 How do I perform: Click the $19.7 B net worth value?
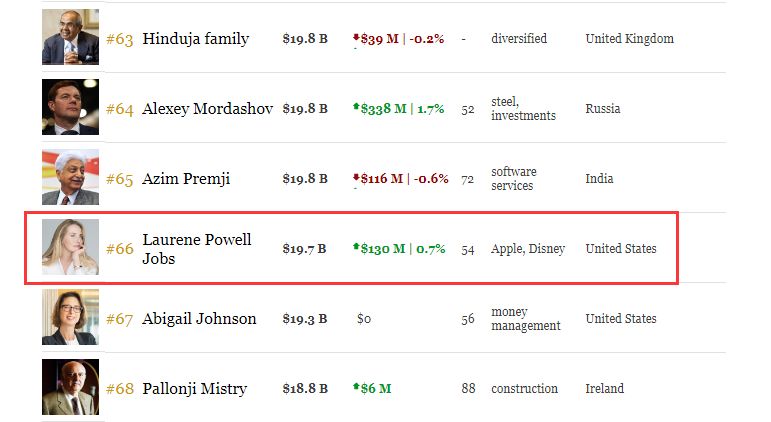[304, 249]
